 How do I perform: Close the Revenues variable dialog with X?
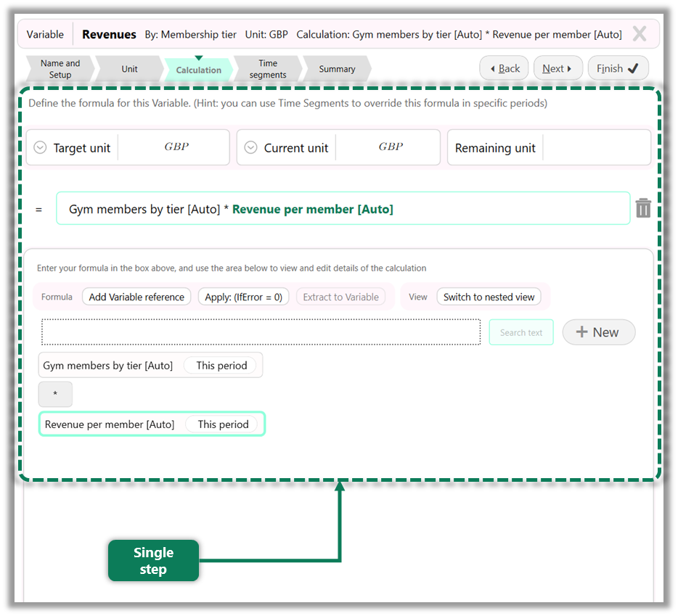(639, 34)
